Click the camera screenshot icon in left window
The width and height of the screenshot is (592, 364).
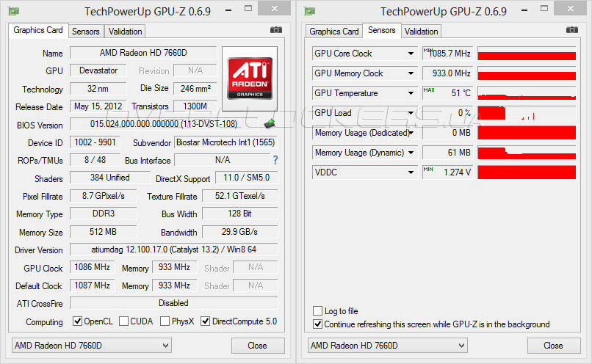(276, 30)
